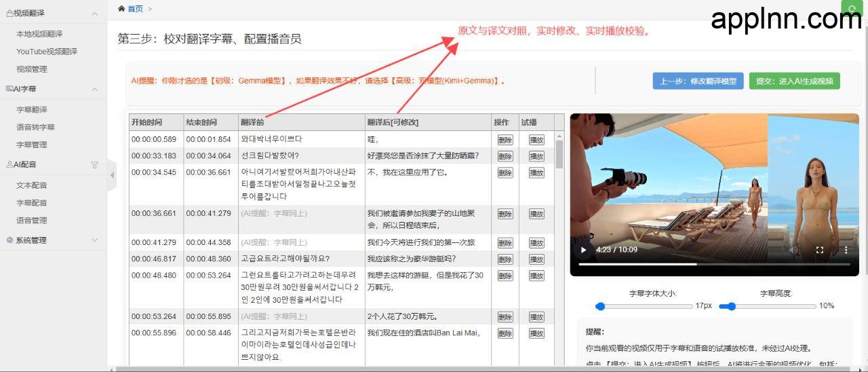
Task: Click the funnel icon beside AI配音
Action: [x=95, y=164]
